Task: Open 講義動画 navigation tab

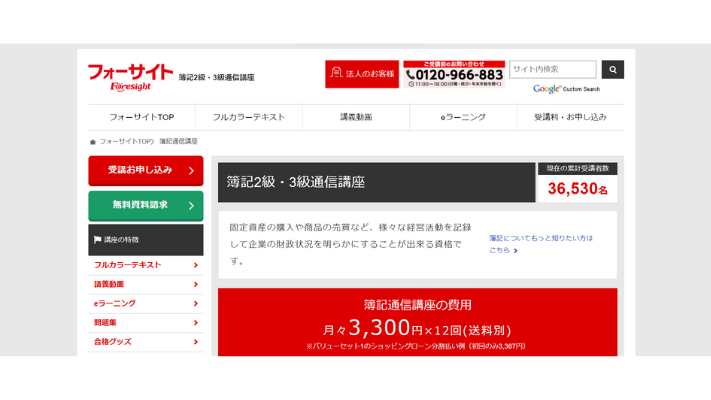Action: click(x=356, y=117)
